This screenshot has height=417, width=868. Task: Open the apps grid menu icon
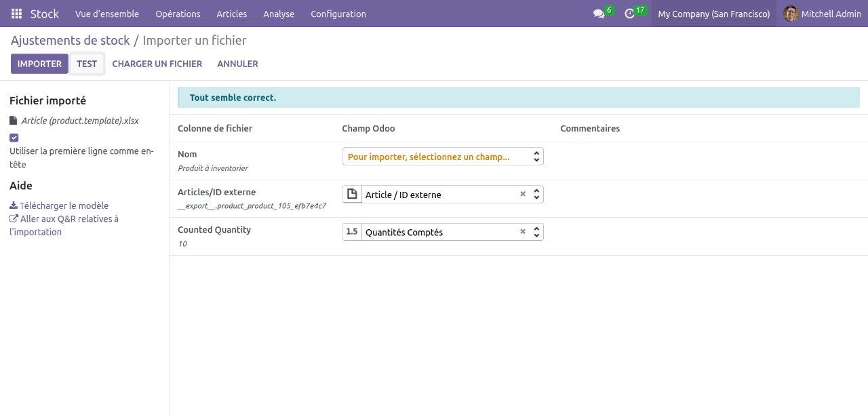(16, 14)
